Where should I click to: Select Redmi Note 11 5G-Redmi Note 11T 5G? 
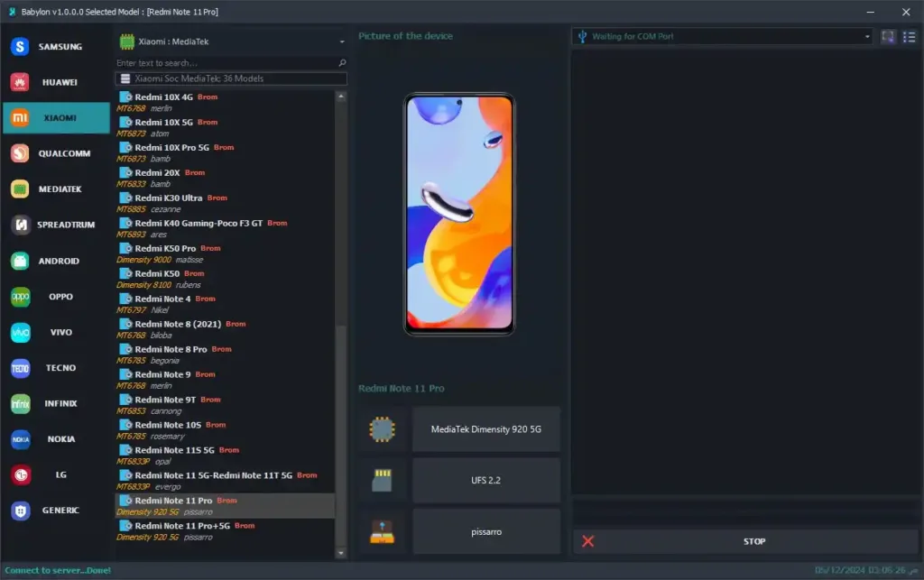[x=225, y=481]
